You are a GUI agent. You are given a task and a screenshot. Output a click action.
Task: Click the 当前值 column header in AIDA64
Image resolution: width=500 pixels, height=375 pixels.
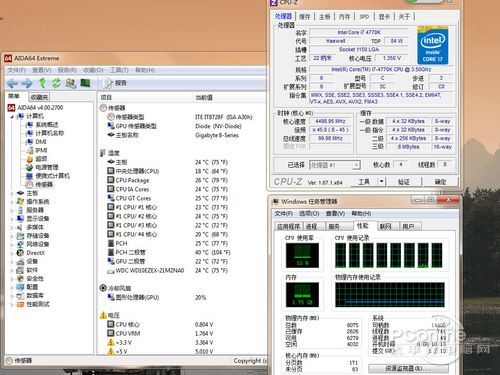(x=204, y=97)
